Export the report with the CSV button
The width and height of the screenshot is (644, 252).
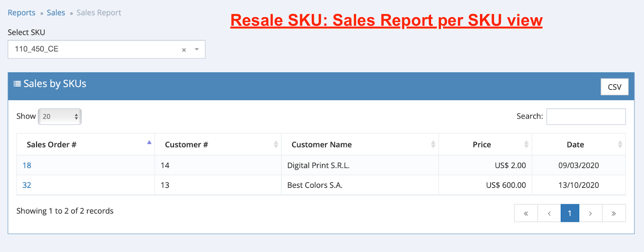614,87
